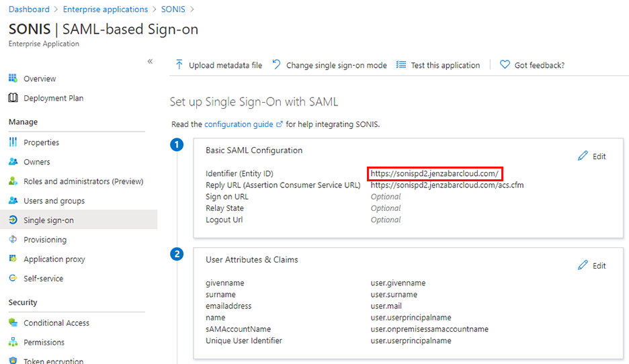Viewport: 629px width, 364px height.
Task: Navigate to Dashboard breadcrumb
Action: click(x=29, y=9)
